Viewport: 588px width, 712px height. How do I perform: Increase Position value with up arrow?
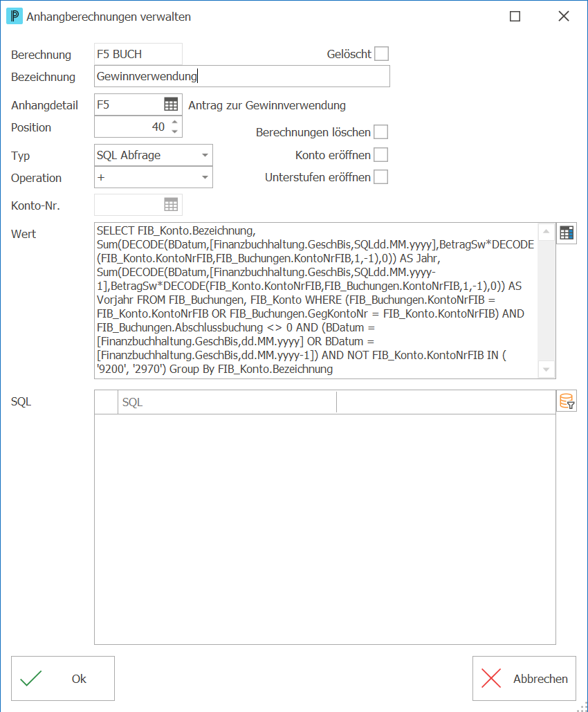point(175,122)
